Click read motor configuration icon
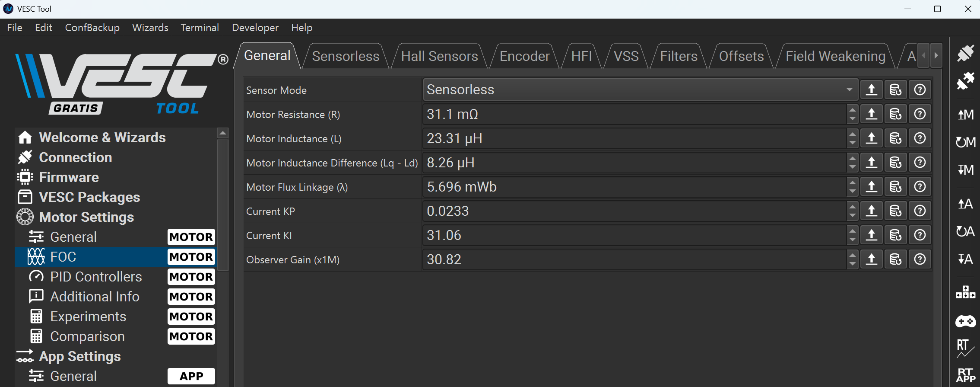 [965, 115]
